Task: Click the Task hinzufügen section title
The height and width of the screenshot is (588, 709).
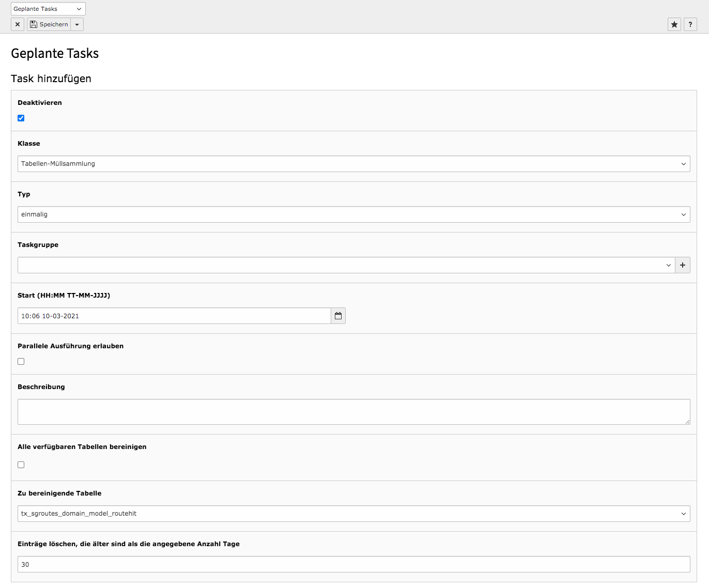Action: pos(51,79)
